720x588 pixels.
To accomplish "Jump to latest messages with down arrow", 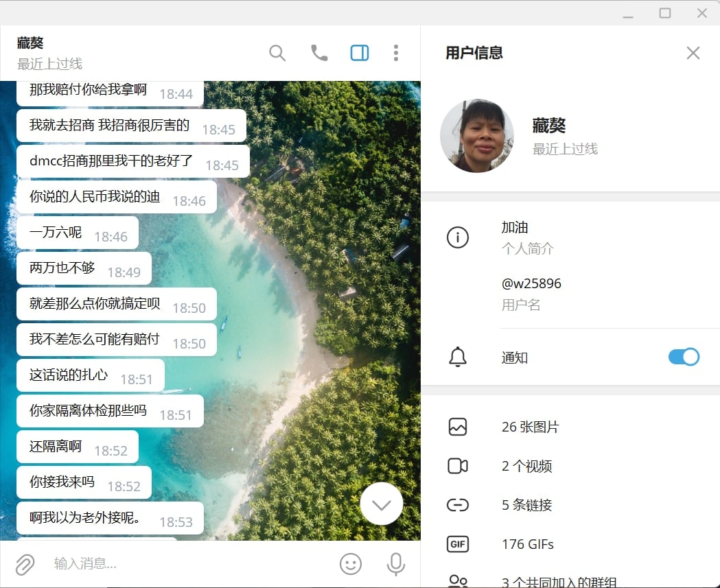I will click(382, 504).
